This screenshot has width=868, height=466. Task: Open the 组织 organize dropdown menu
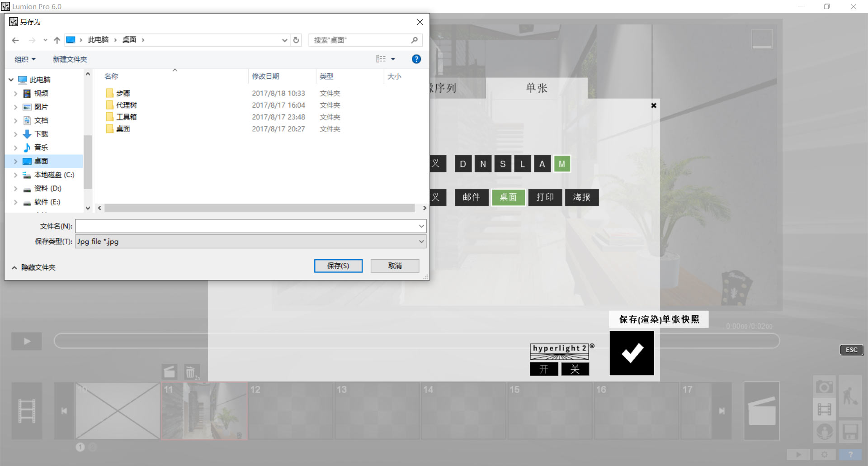[25, 59]
